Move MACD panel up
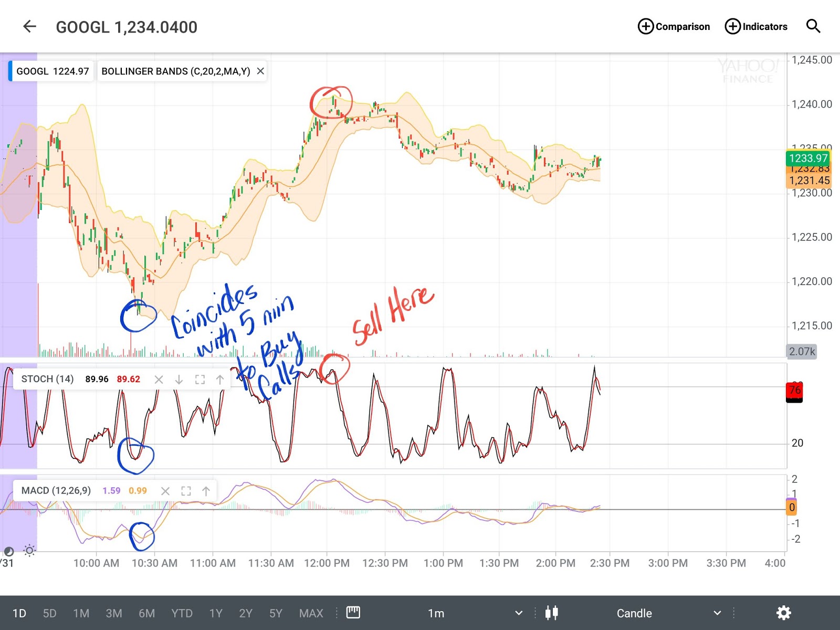Image resolution: width=840 pixels, height=630 pixels. 206,491
